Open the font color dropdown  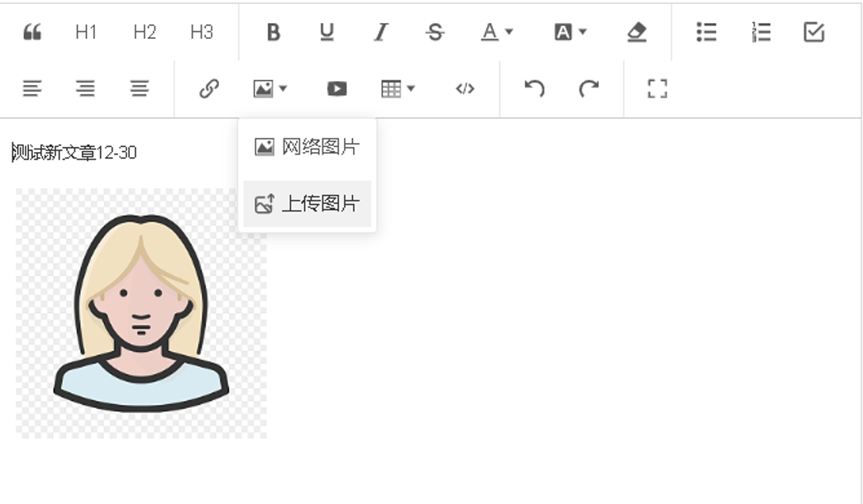[x=497, y=32]
